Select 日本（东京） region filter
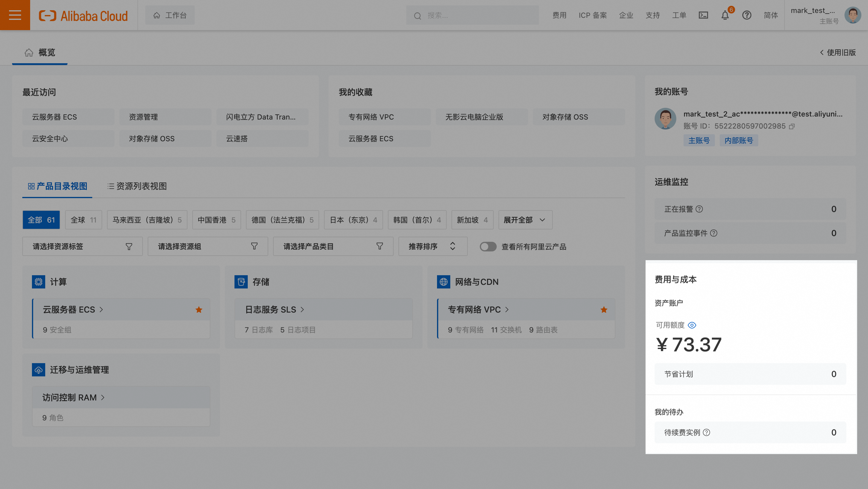 [353, 220]
